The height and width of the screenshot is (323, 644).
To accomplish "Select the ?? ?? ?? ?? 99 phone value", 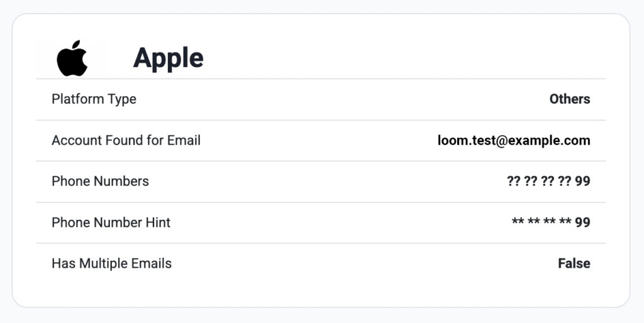I will (x=548, y=181).
